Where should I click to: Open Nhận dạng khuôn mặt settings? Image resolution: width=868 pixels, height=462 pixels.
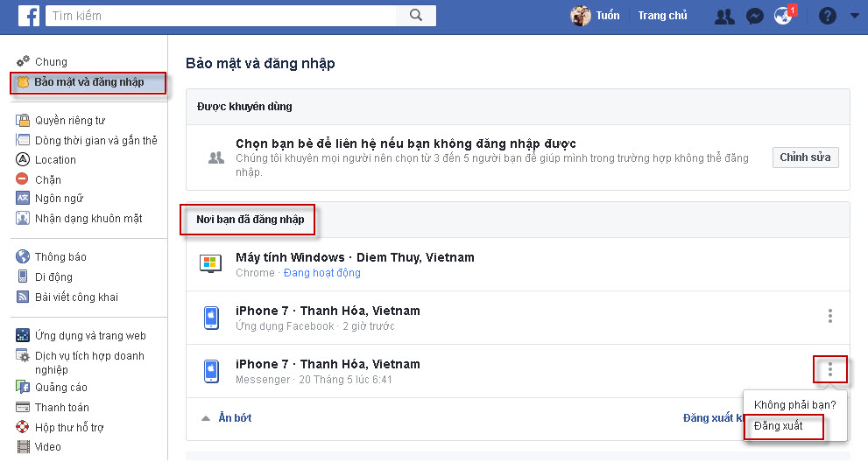(x=88, y=219)
